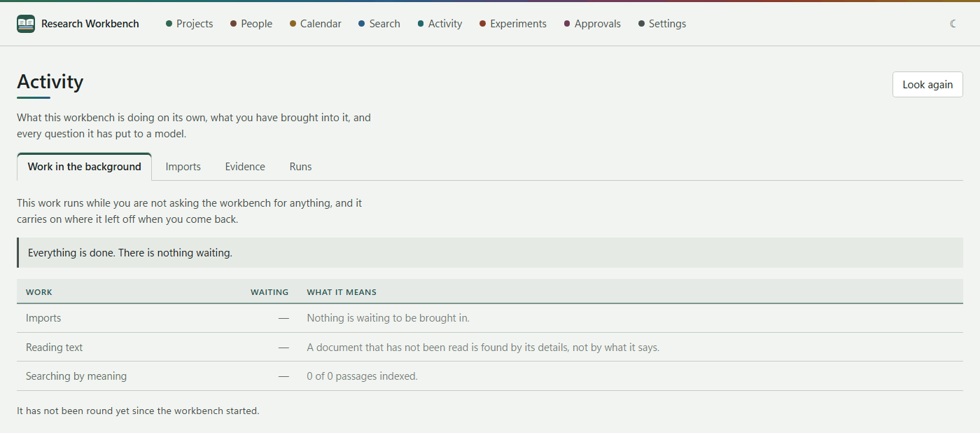Click the WORK column header
This screenshot has width=980, height=433.
point(39,292)
